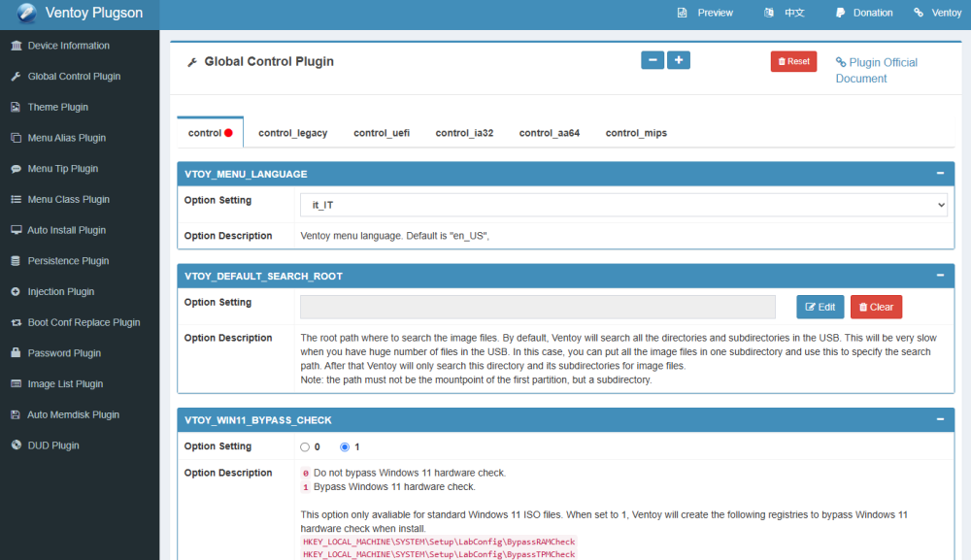971x560 pixels.
Task: Click the DUD Plugin disc icon
Action: click(x=17, y=445)
